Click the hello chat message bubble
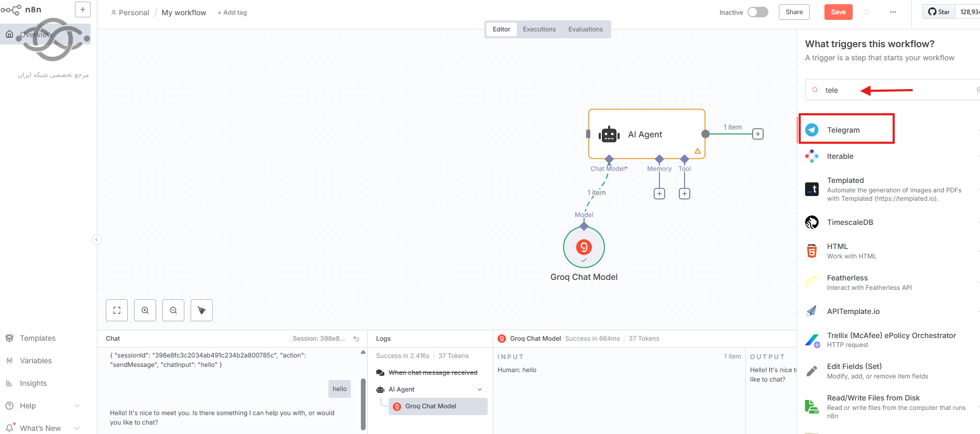Viewport: 980px width, 434px height. click(339, 389)
